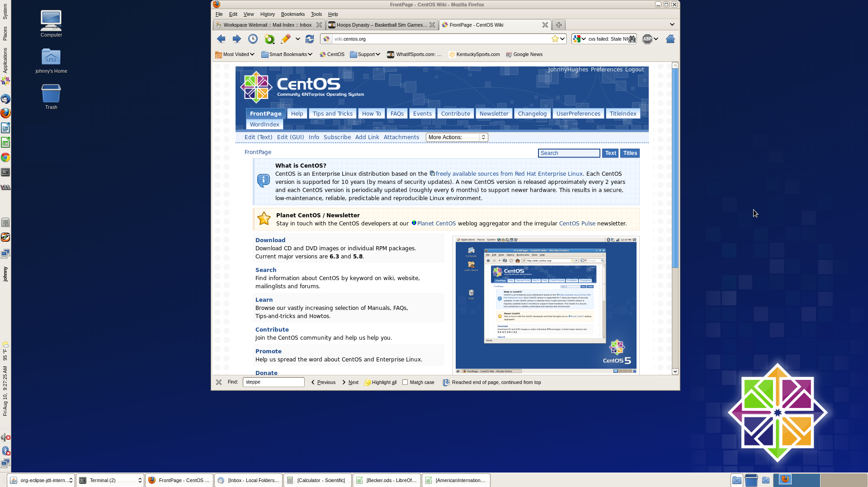The width and height of the screenshot is (868, 487).
Task: Launch the spreadsheet icon in left panel
Action: (5, 143)
